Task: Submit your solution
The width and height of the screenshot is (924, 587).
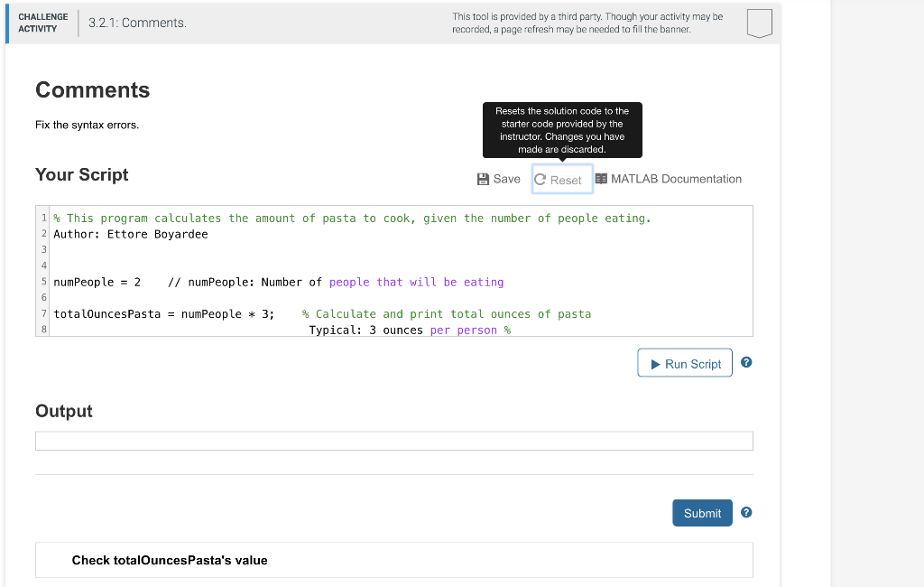Action: 702,512
